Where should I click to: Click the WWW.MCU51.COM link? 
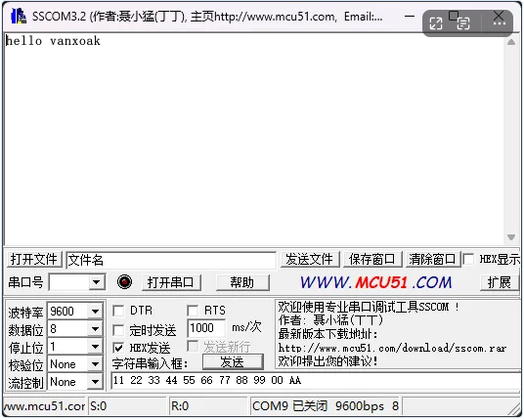click(x=375, y=282)
